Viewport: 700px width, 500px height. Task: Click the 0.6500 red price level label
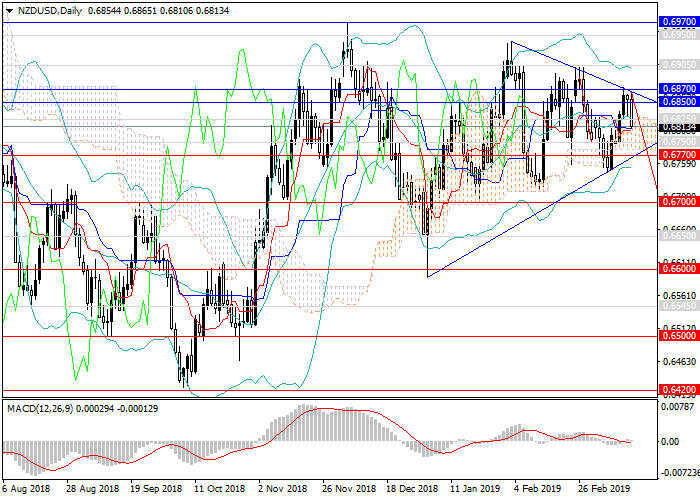coord(678,337)
